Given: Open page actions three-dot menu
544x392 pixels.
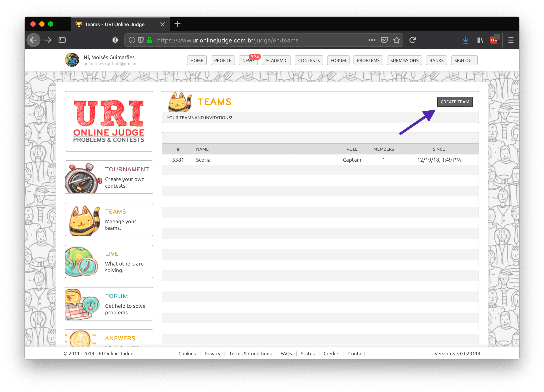Looking at the screenshot, I should tap(372, 40).
